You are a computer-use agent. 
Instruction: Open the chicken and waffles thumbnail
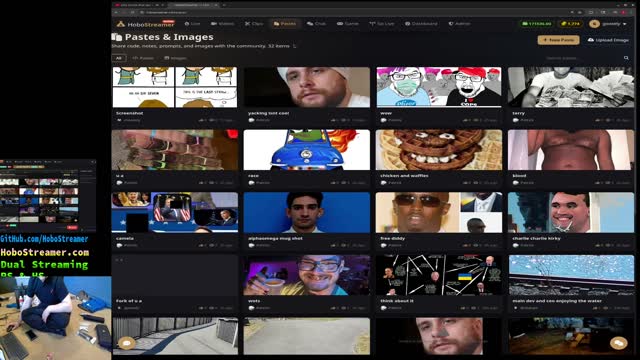click(x=439, y=150)
